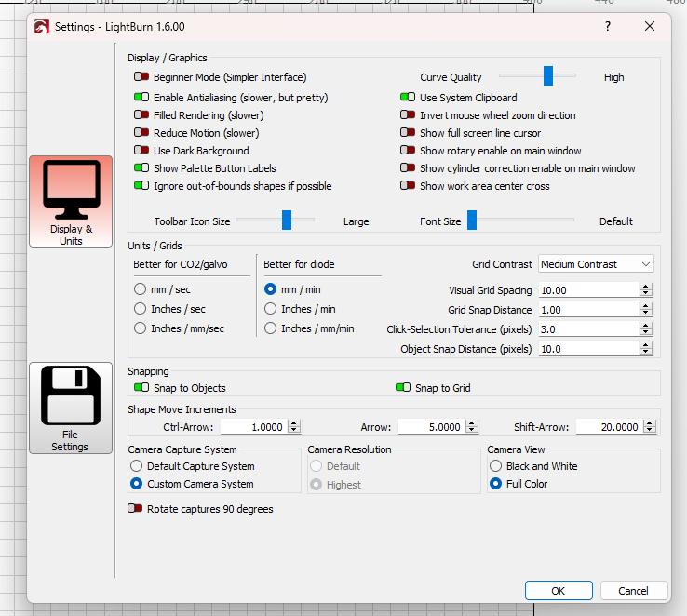Click the Visual Grid Spacing field
This screenshot has height=616, width=687.
tap(588, 290)
